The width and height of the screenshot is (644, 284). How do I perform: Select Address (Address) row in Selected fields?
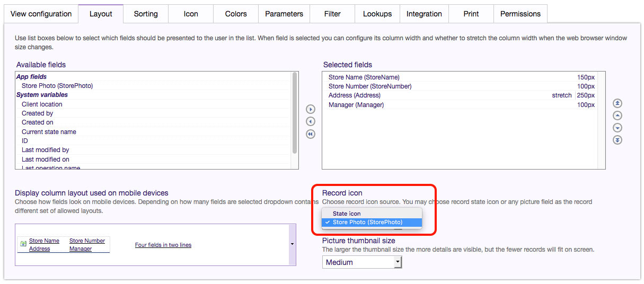(355, 95)
